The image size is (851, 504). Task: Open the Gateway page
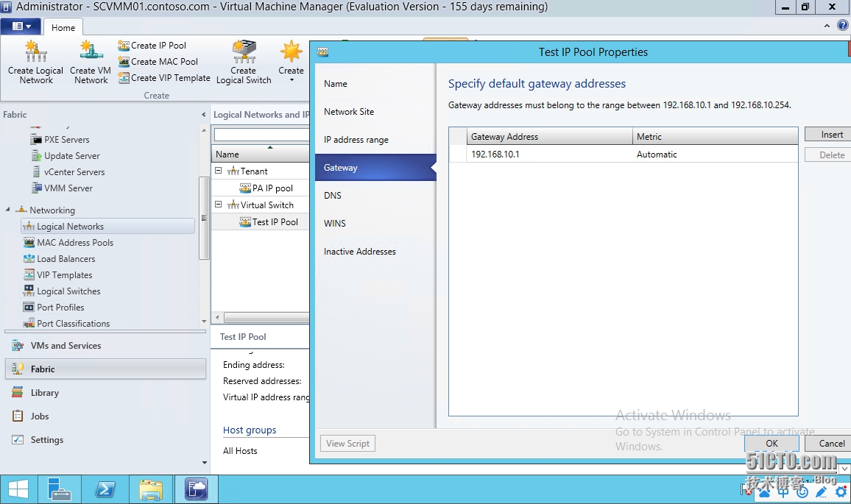coord(375,168)
